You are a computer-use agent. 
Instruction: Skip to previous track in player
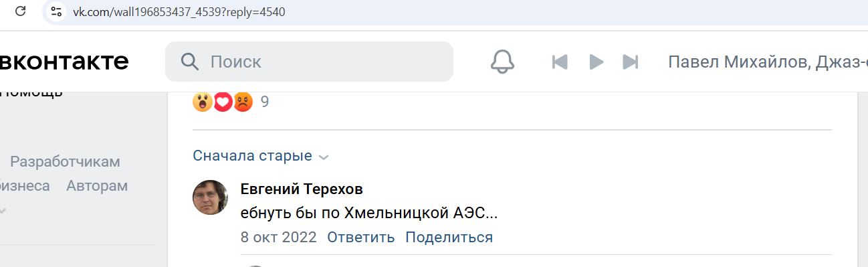(560, 62)
